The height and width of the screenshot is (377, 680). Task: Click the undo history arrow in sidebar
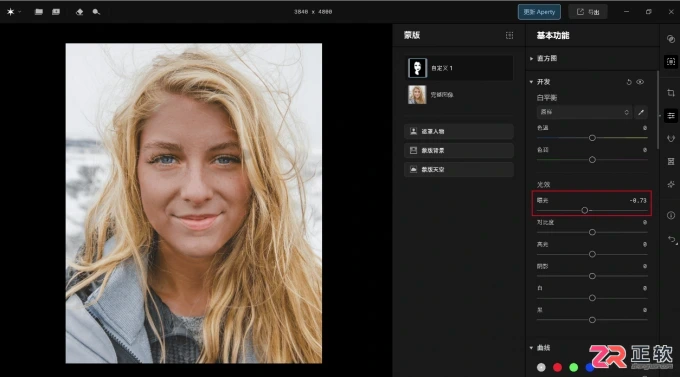point(672,239)
